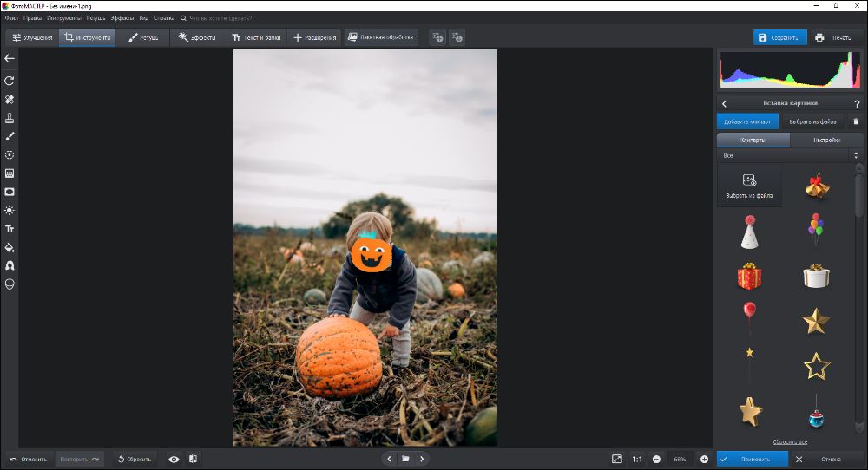The image size is (868, 470).
Task: Toggle before/after split comparison view
Action: tap(193, 459)
